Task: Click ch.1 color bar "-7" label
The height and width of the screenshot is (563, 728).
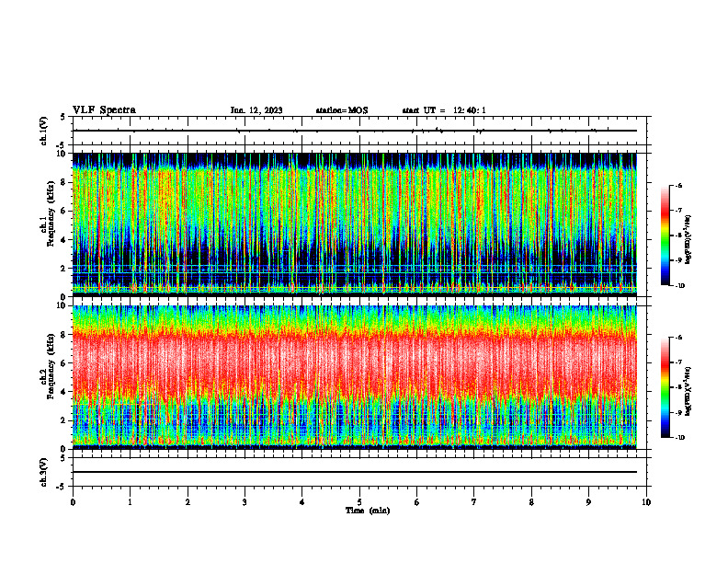Action: tap(678, 211)
